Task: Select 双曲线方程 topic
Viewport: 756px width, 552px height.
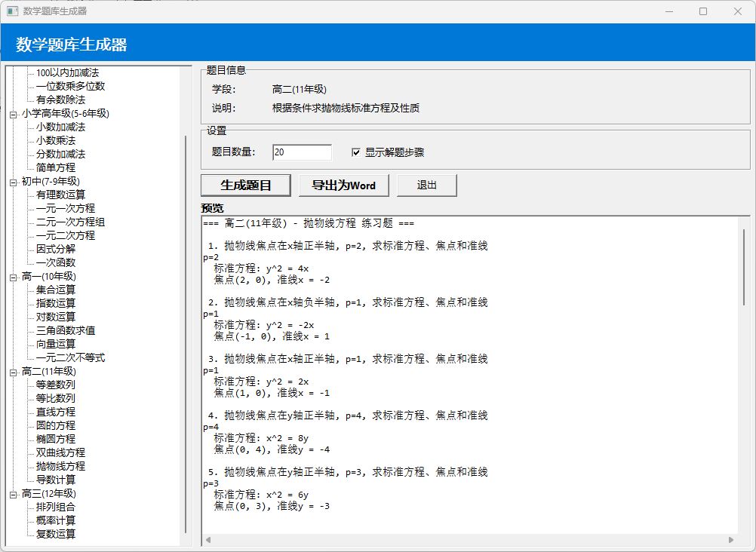Action: (61, 452)
